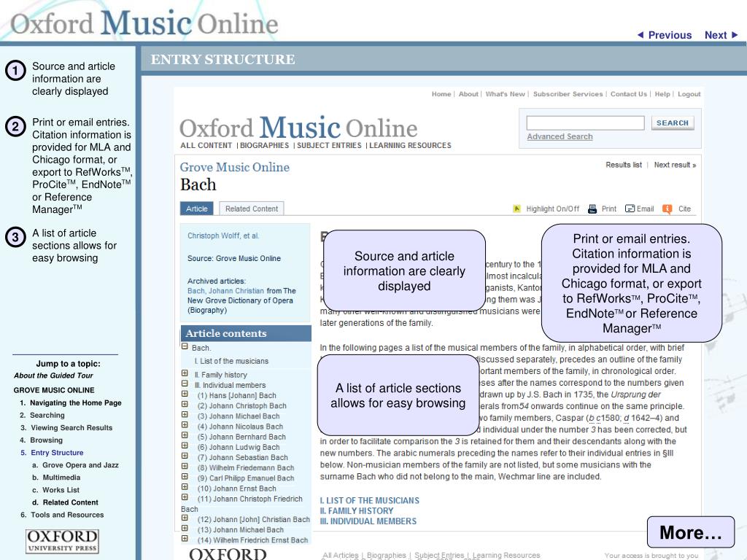This screenshot has height=560, width=747.
Task: Select (14) Wilhelm Friedrich Ernst Bach in contents
Action: coord(253,540)
